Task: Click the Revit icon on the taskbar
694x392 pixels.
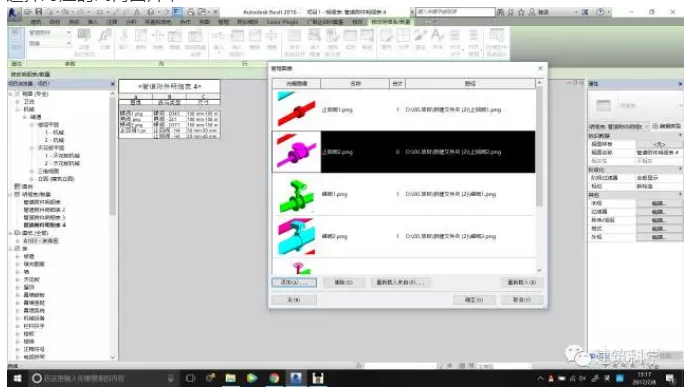Action: (x=296, y=378)
